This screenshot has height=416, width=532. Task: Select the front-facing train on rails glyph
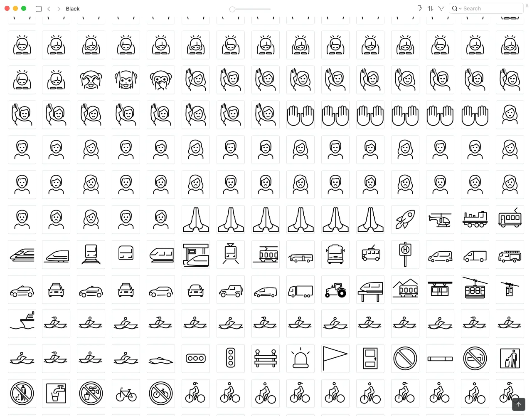[x=91, y=255]
